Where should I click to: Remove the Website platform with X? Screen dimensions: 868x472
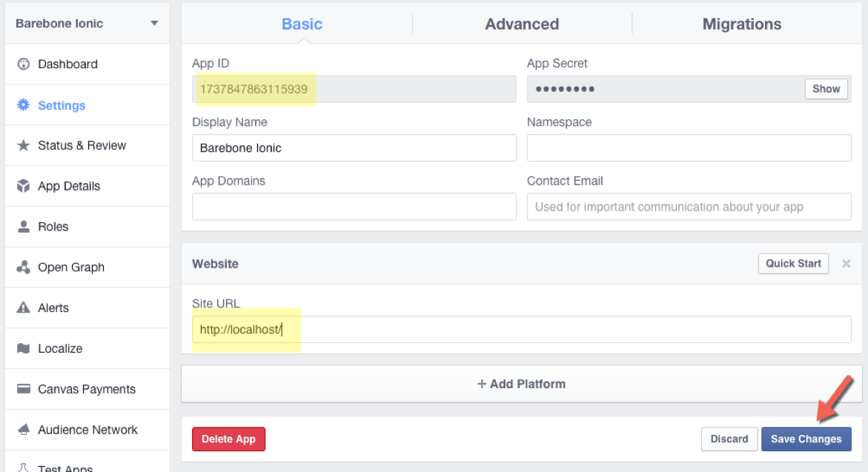[846, 264]
